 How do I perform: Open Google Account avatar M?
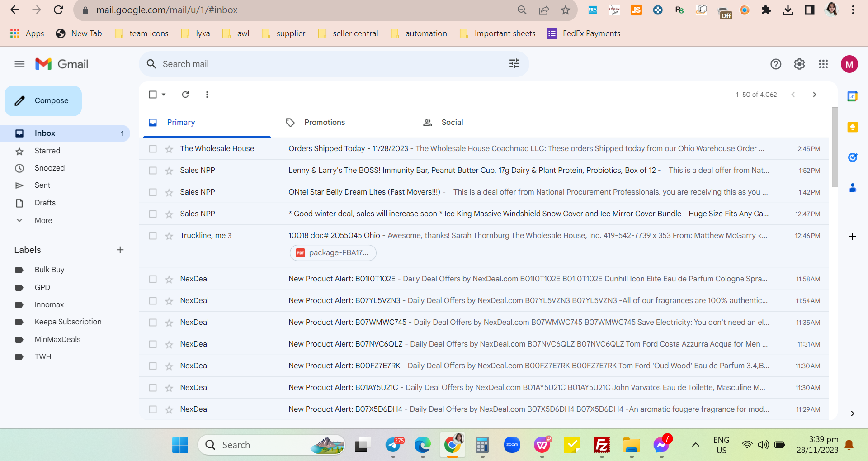[x=849, y=64]
